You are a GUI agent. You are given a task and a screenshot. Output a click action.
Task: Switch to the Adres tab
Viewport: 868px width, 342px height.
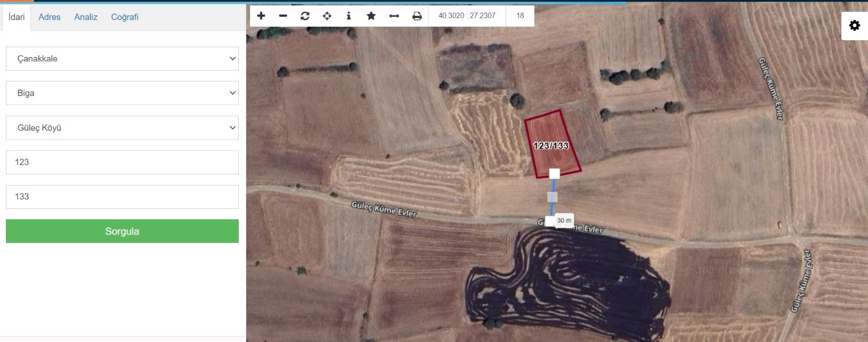(49, 17)
